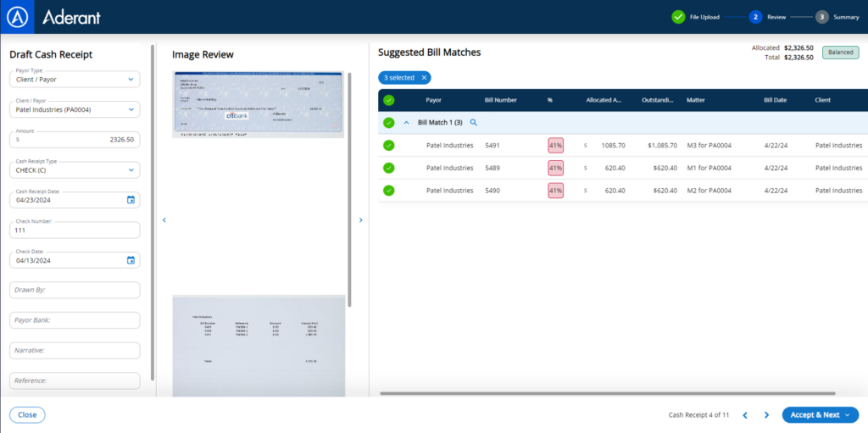868x433 pixels.
Task: Sort by Payor column header
Action: coord(433,100)
